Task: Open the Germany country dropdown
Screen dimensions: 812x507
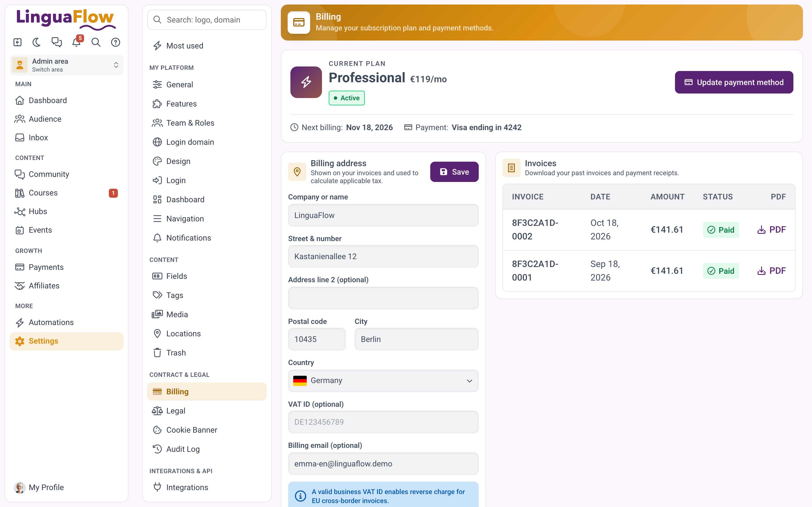Action: [383, 381]
